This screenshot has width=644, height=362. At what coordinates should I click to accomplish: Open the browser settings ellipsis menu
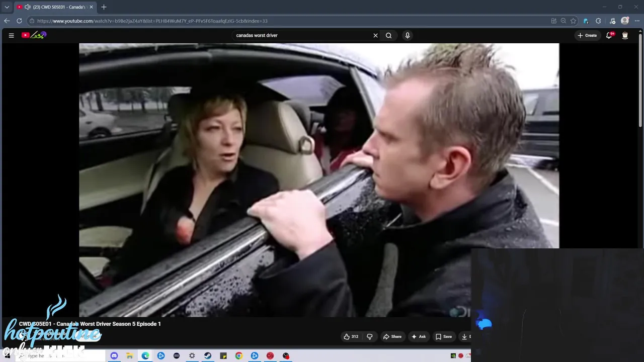[x=637, y=21]
